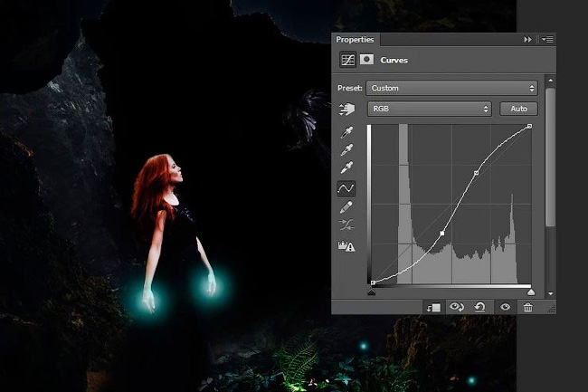Click the black input slider triangle
The height and width of the screenshot is (392, 588).
(371, 292)
